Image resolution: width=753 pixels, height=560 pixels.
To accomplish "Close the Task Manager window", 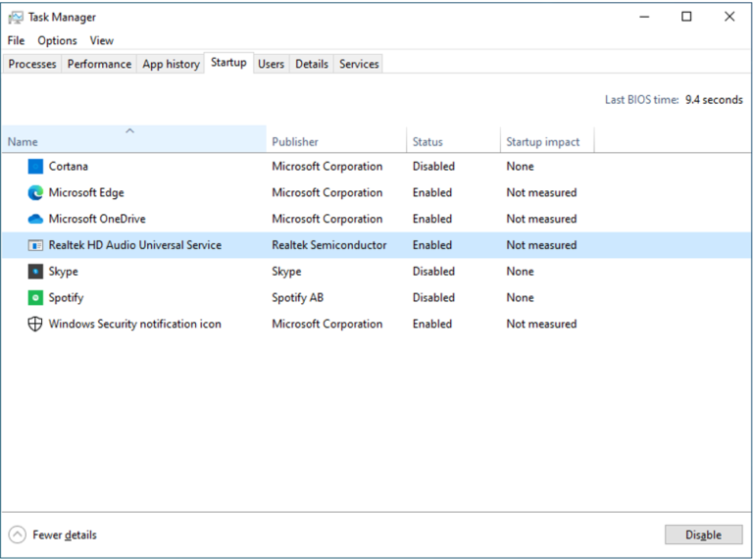I will click(x=729, y=17).
